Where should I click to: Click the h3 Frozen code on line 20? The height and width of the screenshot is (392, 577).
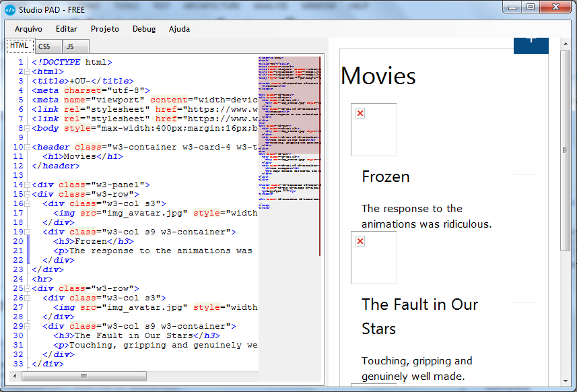tap(94, 241)
